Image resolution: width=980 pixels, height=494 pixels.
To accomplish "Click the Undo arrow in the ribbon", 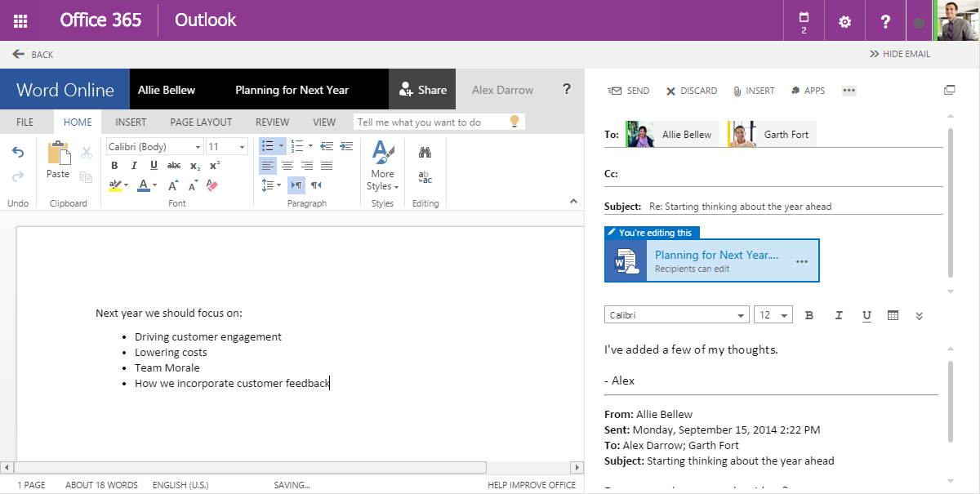I will 17,152.
